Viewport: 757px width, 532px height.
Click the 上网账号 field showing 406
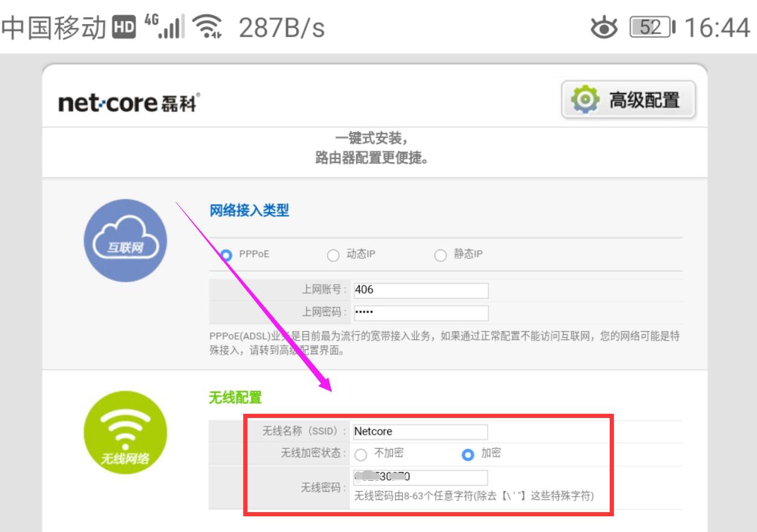tap(421, 290)
